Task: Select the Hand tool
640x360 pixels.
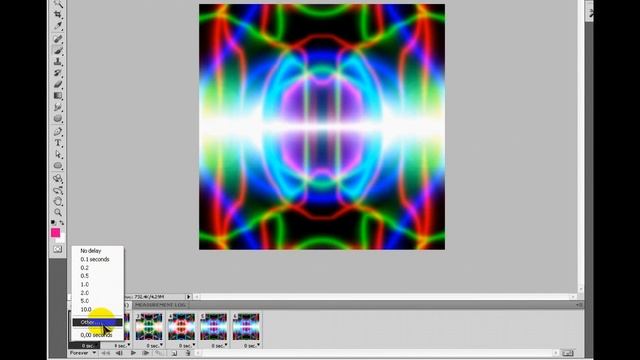Action: click(x=58, y=201)
